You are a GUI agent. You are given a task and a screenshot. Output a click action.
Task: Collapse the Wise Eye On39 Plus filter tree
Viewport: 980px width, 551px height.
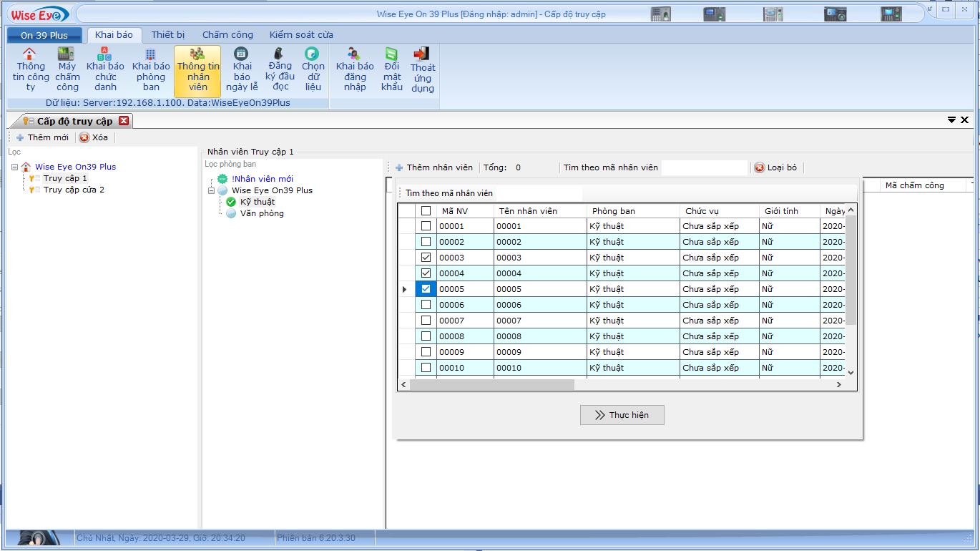(x=14, y=167)
